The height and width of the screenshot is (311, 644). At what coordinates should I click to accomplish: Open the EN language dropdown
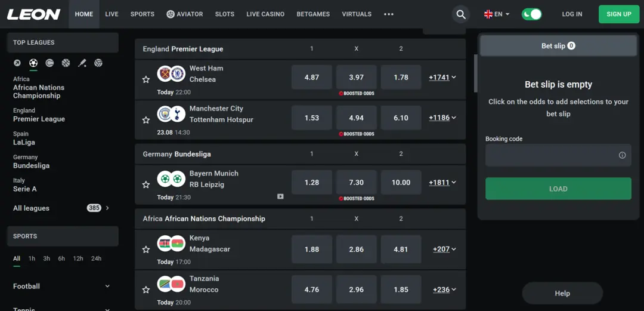(497, 14)
